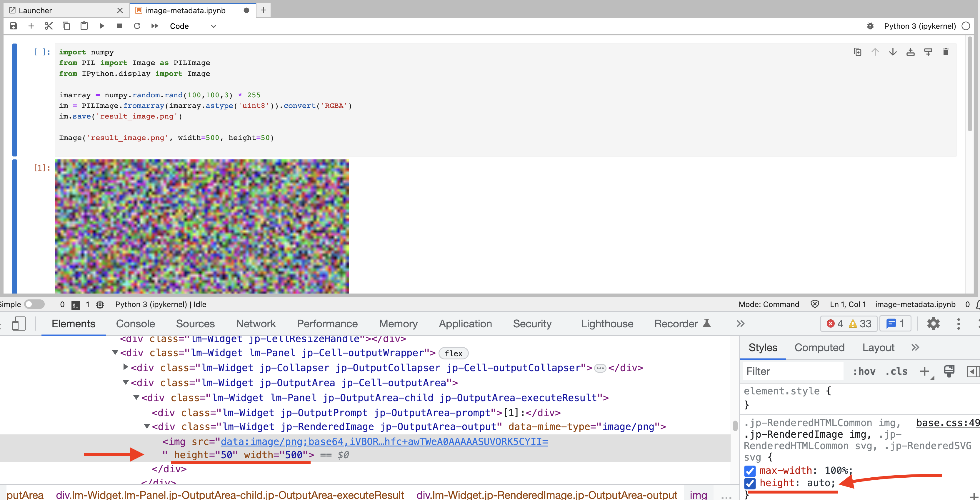Uncheck the max-width 100% style

[750, 471]
